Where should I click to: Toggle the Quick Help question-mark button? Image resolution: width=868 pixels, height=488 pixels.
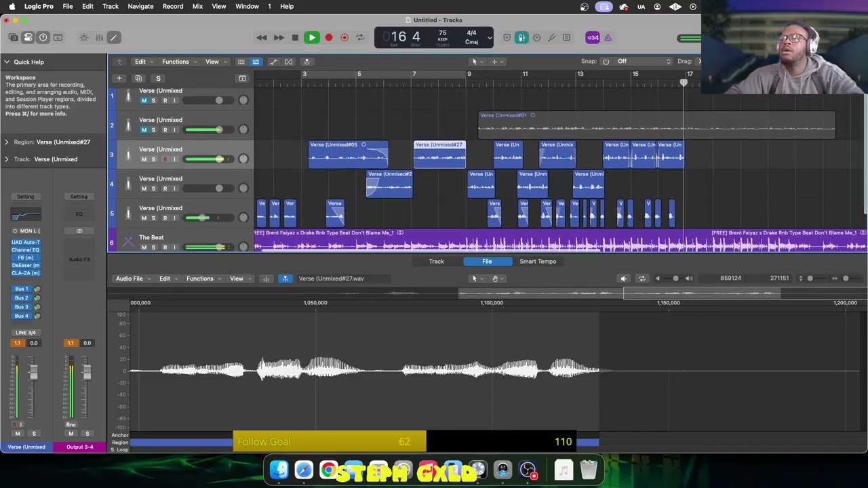[x=43, y=37]
